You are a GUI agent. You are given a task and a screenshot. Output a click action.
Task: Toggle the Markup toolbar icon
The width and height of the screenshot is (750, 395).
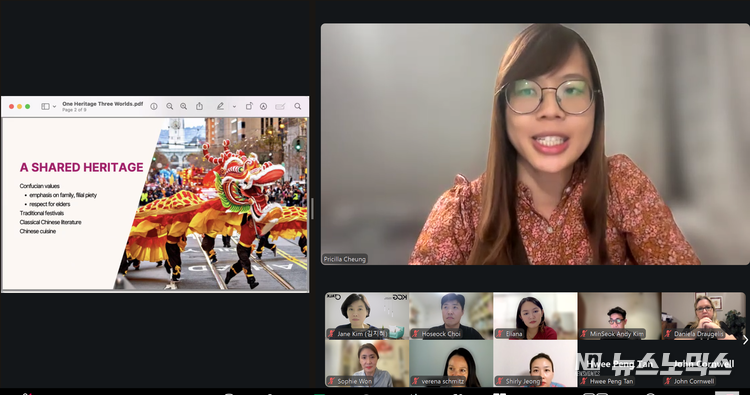(264, 106)
